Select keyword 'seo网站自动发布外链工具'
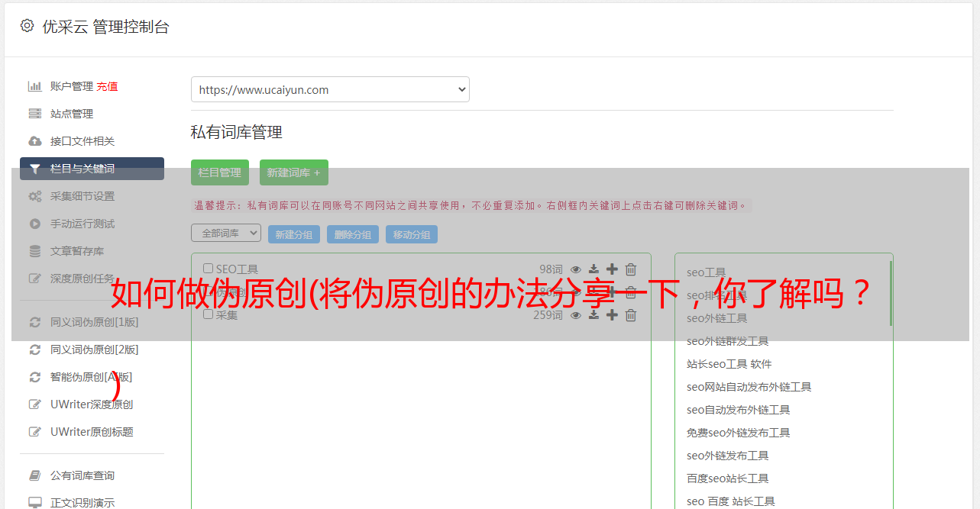980x509 pixels. pyautogui.click(x=749, y=387)
